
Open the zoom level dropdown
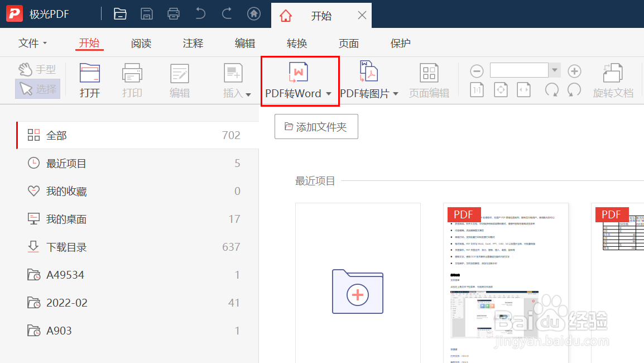[554, 70]
